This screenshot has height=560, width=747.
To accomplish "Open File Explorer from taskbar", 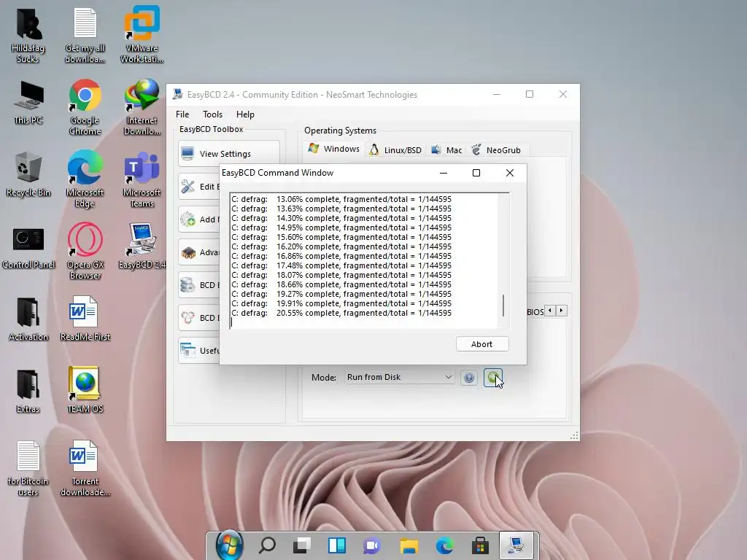I will (x=409, y=545).
